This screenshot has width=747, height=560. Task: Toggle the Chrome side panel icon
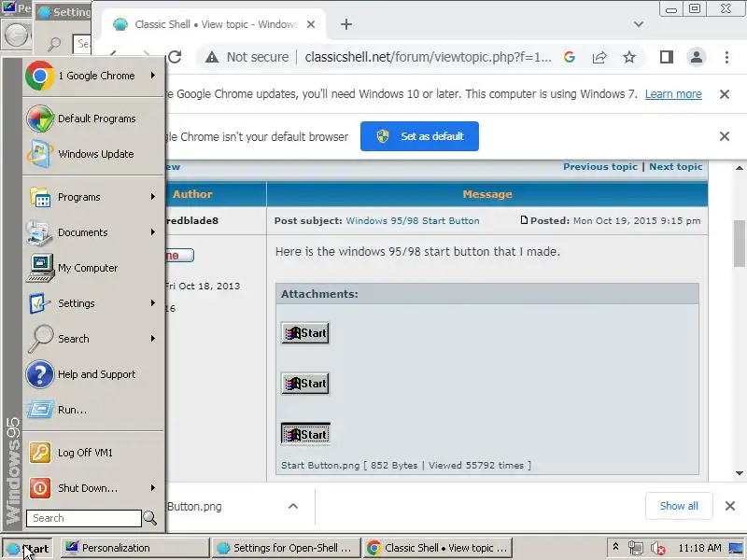point(667,57)
